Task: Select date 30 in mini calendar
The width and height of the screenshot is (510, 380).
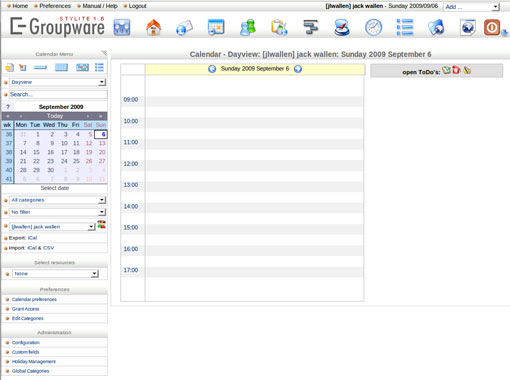Action: tap(50, 170)
